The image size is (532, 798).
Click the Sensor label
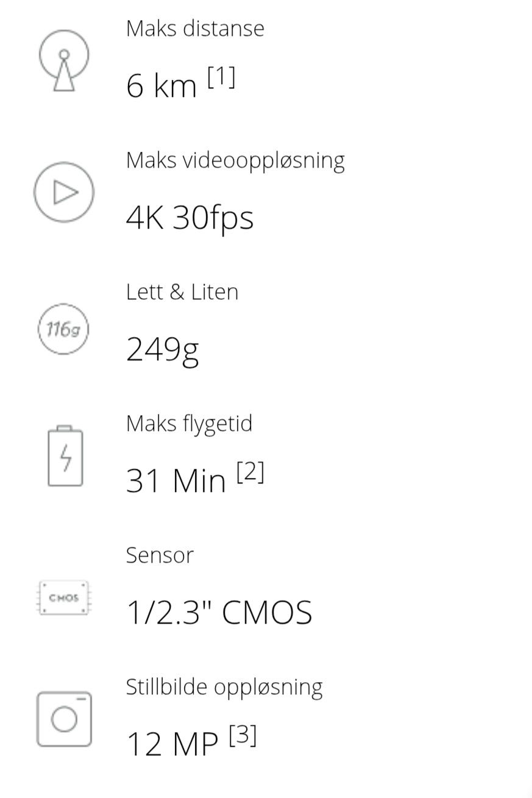click(160, 555)
